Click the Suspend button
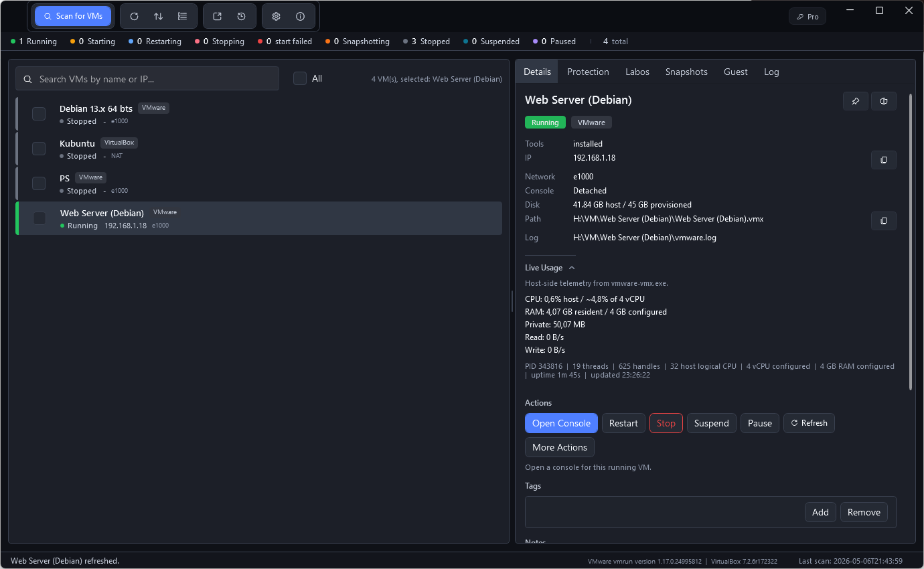 pos(712,423)
